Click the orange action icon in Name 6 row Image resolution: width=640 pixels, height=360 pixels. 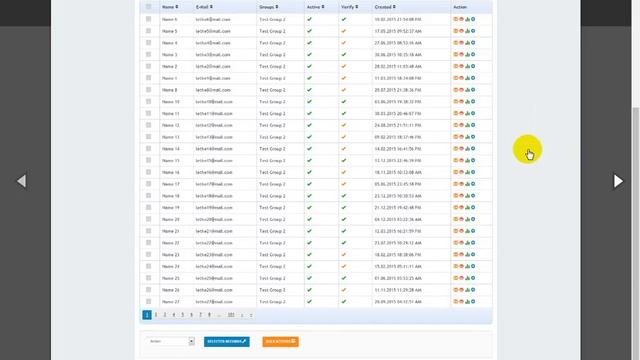coord(456,19)
